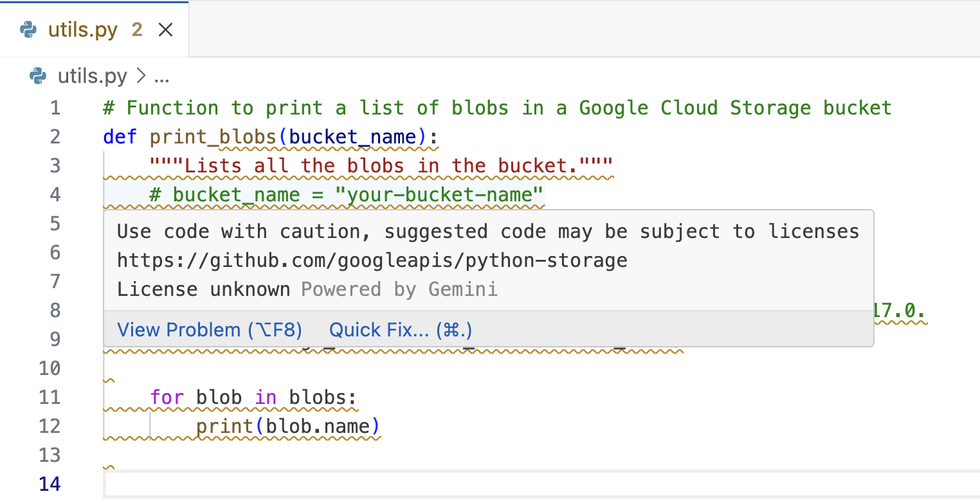980x503 pixels.
Task: Open the breadcrumb ellipsis symbol picker
Action: point(162,77)
